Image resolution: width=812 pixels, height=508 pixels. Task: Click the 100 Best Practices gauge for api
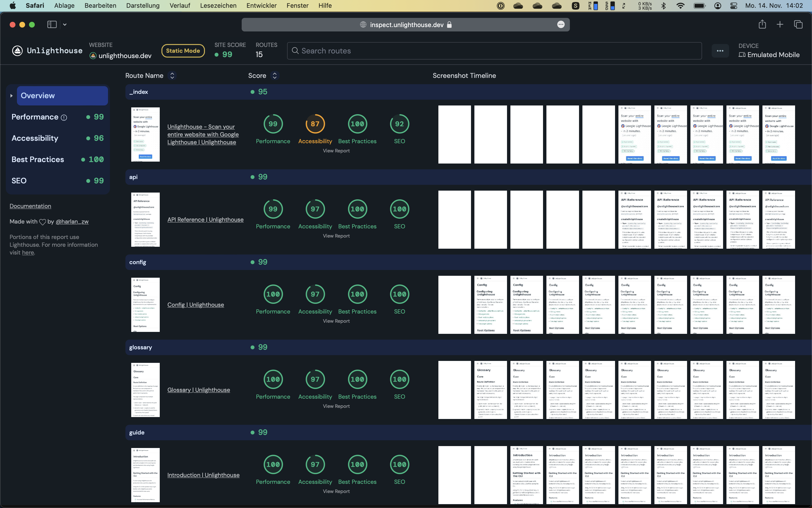click(x=357, y=209)
